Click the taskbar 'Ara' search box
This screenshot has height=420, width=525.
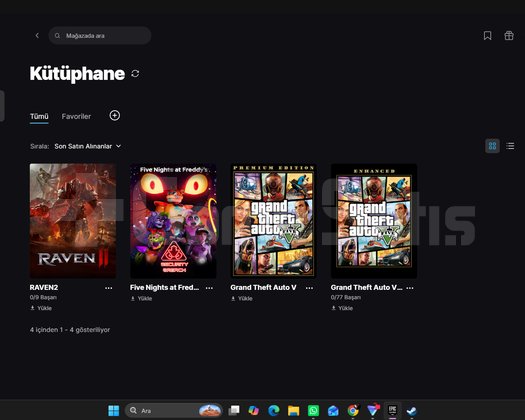pos(173,410)
